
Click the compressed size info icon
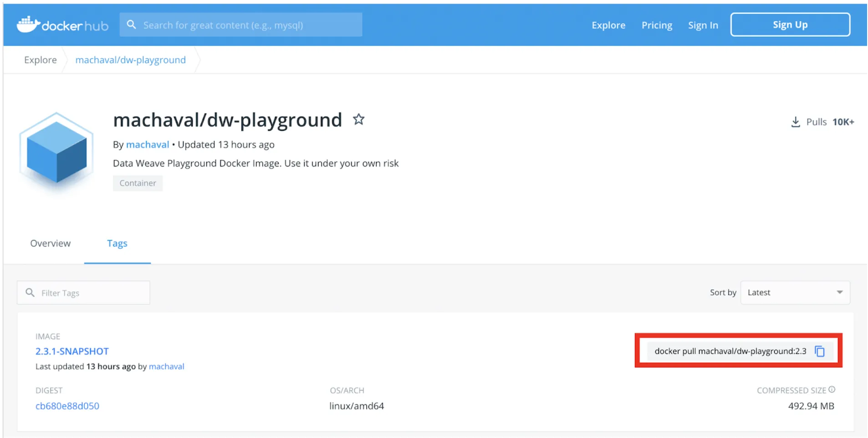832,390
